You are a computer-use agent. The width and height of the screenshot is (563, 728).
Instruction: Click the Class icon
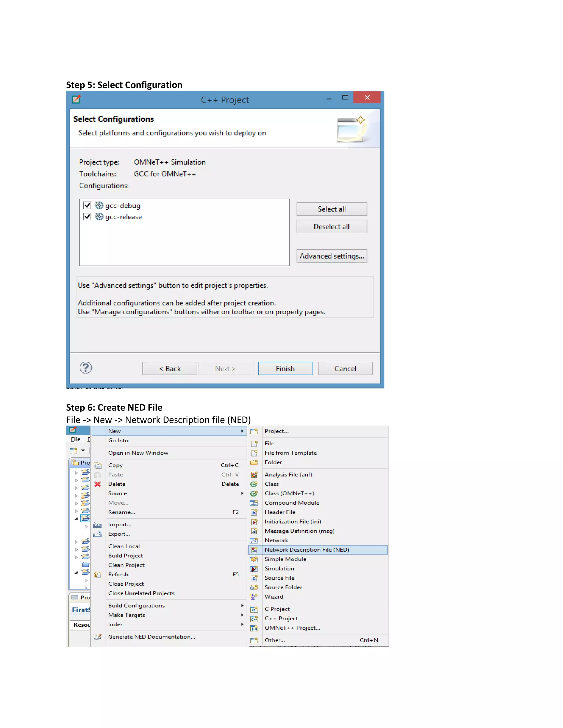point(254,484)
